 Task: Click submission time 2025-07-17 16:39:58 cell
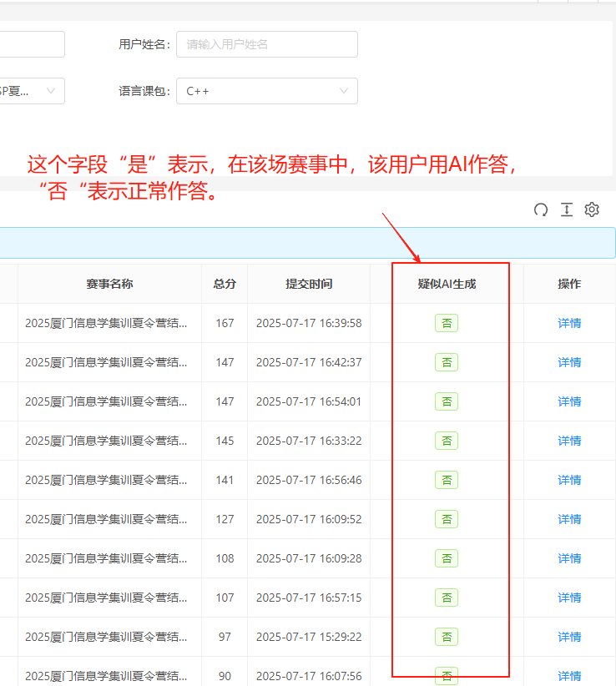[309, 323]
